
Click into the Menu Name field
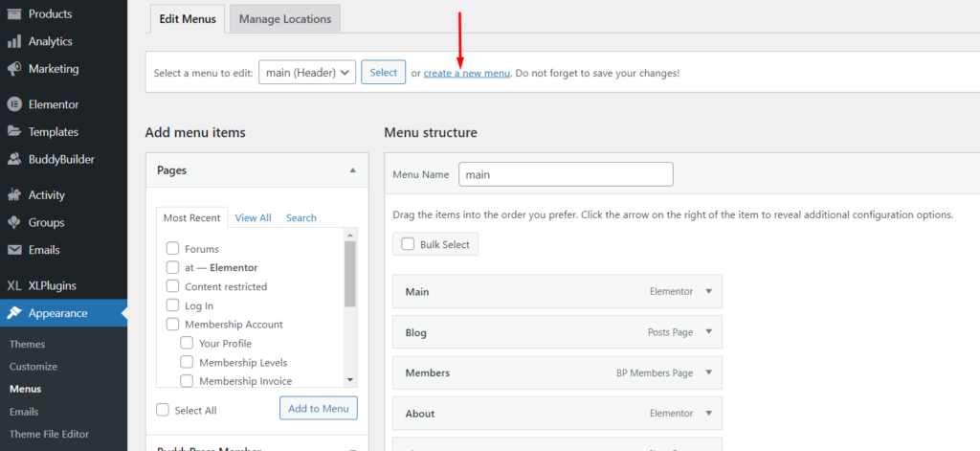(x=566, y=174)
